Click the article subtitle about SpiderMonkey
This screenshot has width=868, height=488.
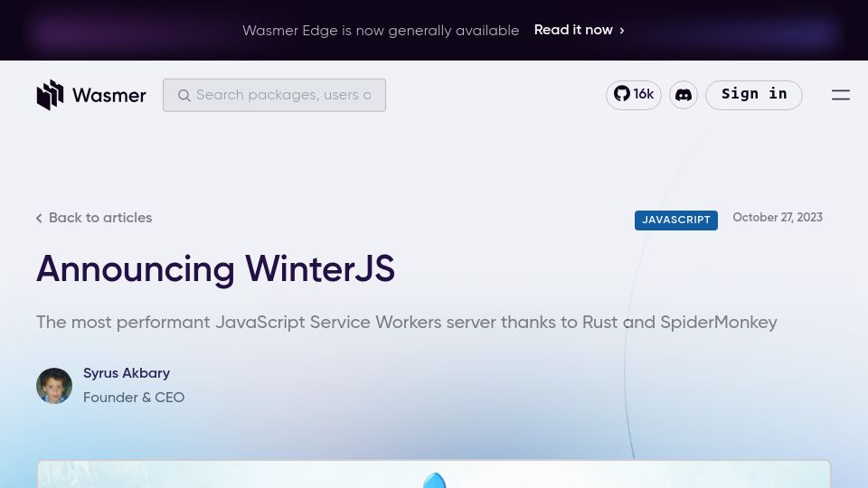click(x=406, y=322)
